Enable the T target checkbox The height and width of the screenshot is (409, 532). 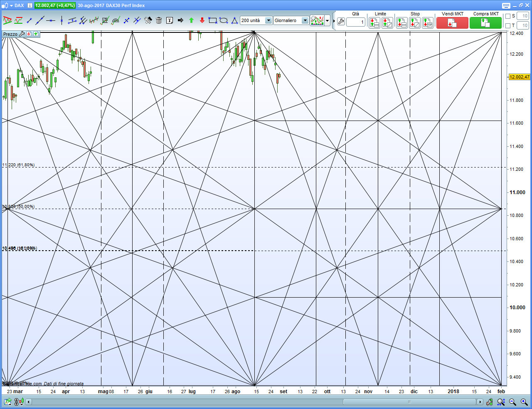click(x=508, y=26)
